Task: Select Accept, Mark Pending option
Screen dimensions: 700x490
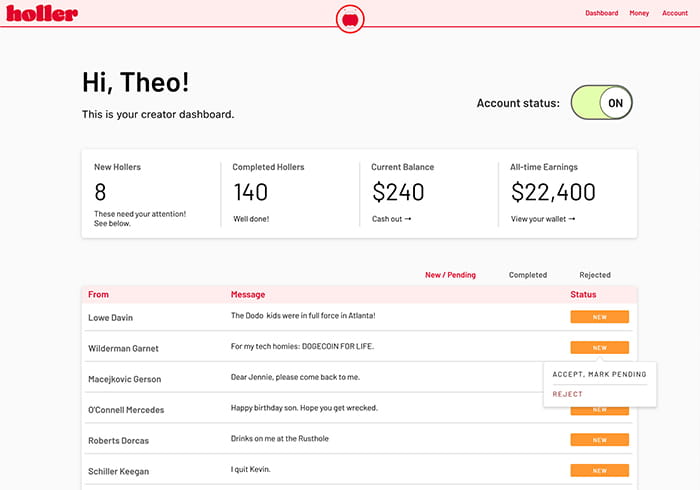Action: (599, 375)
